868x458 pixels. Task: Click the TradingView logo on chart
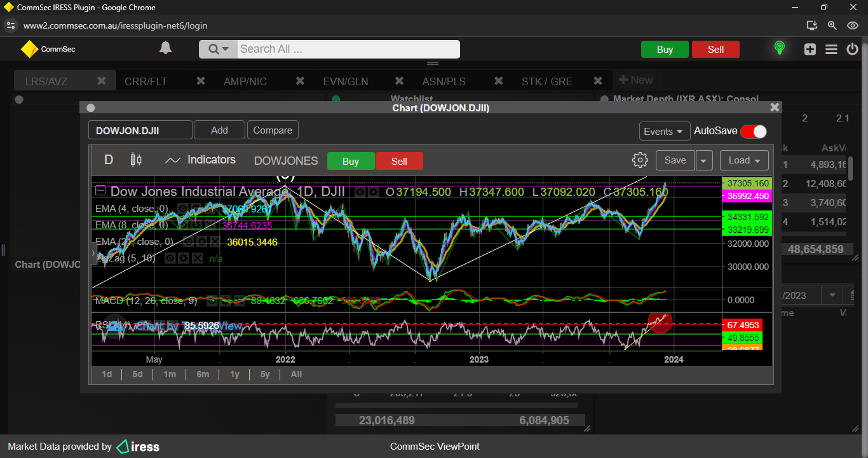(x=115, y=326)
